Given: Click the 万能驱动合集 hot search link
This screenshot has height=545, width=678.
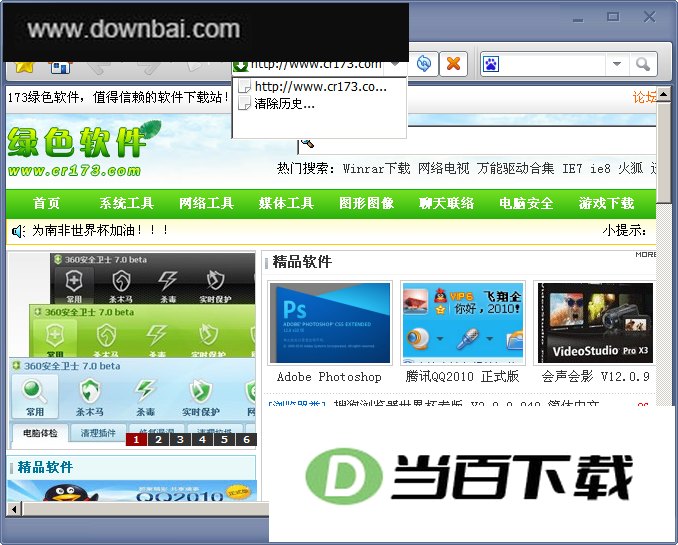Looking at the screenshot, I should pos(515,168).
